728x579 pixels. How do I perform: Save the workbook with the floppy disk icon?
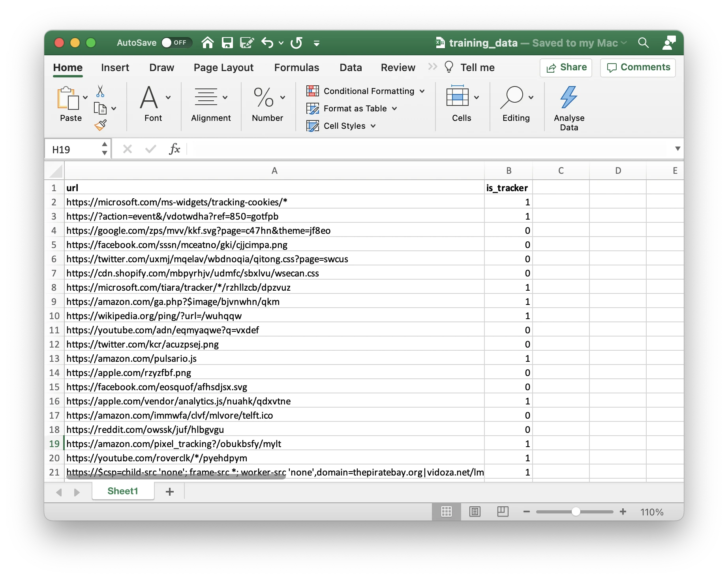pos(227,43)
